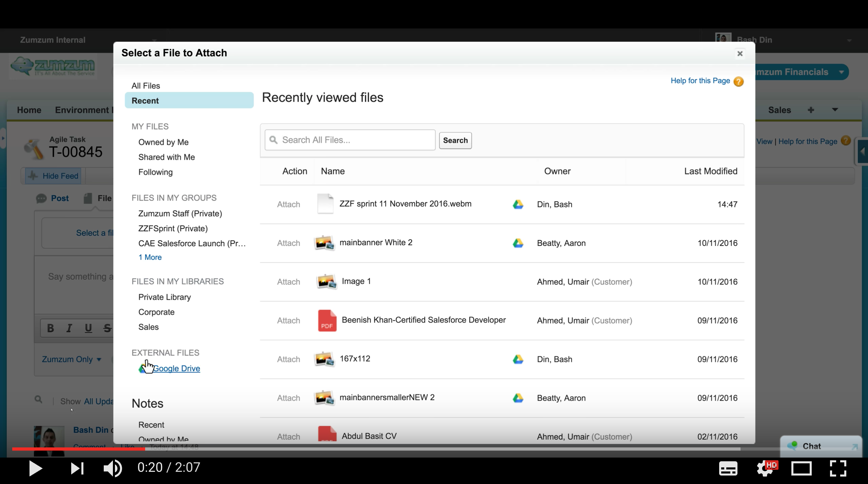Open Sales tab in background page
The image size is (868, 484).
tap(780, 110)
